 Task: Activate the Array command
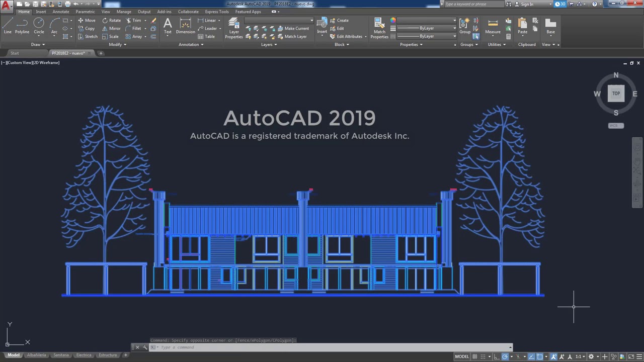[x=134, y=37]
